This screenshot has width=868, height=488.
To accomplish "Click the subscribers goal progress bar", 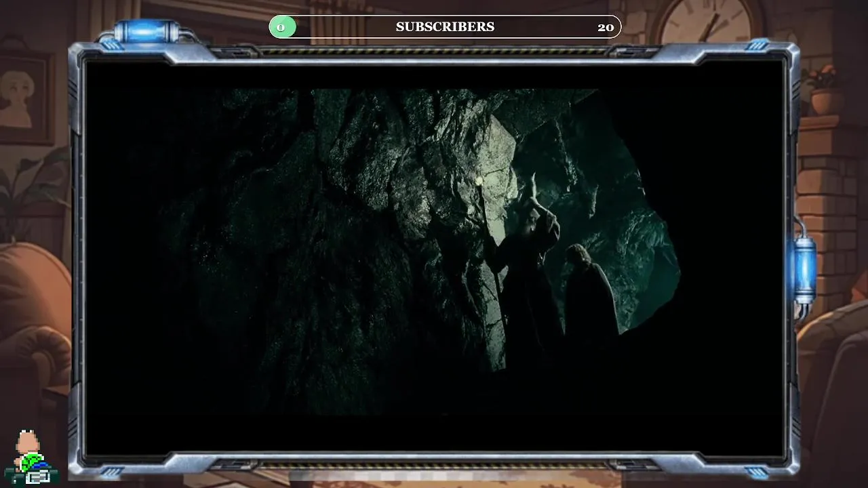I will click(445, 27).
